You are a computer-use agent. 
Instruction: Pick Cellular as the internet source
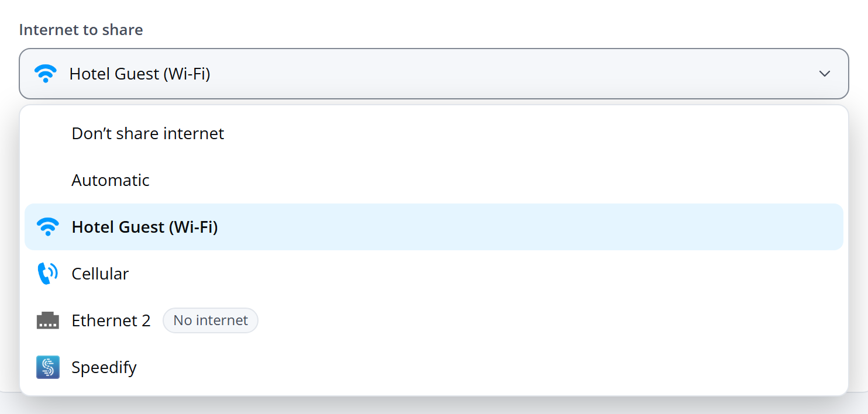pos(434,274)
